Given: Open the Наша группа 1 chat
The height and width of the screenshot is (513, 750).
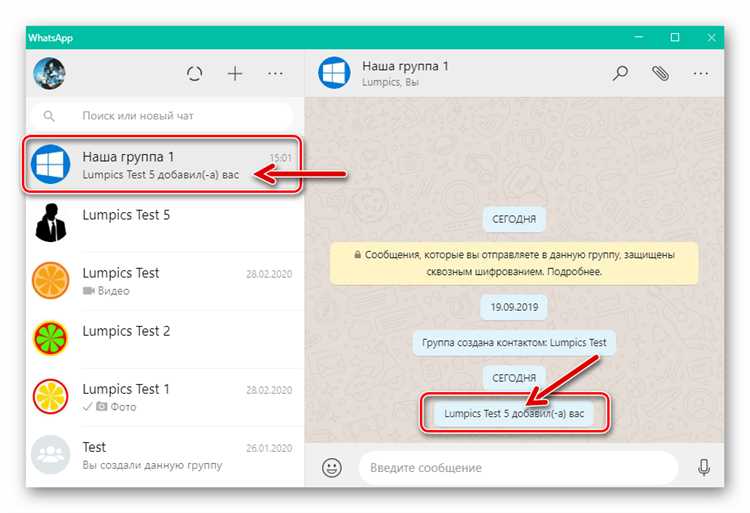Looking at the screenshot, I should click(x=163, y=165).
